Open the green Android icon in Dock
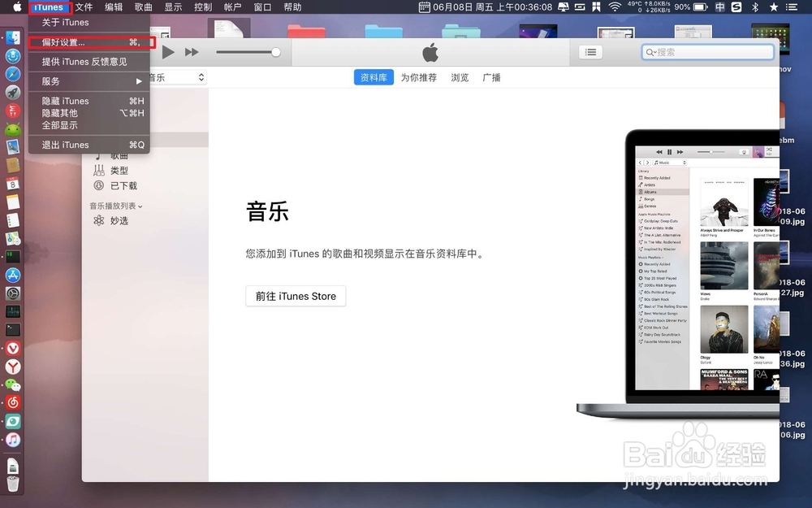 coord(13,129)
